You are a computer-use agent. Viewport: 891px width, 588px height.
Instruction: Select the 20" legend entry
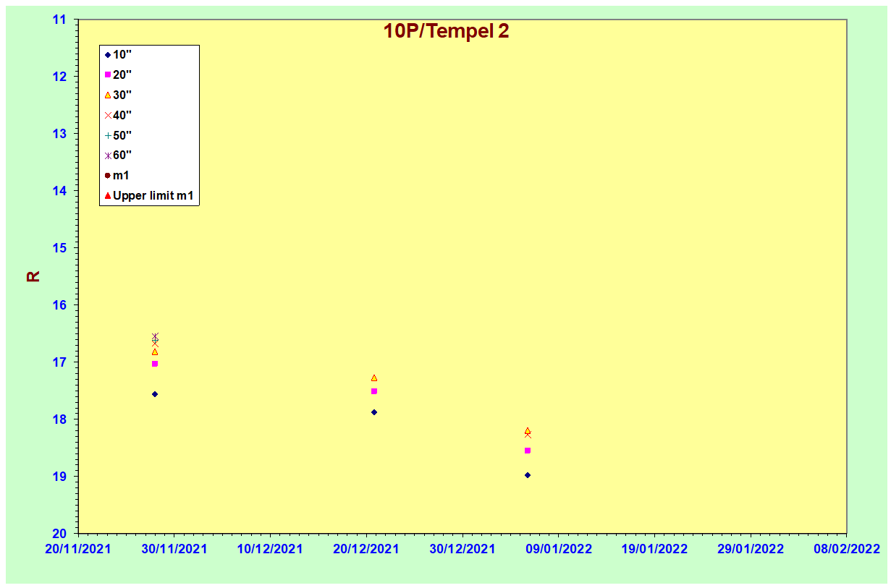click(118, 74)
